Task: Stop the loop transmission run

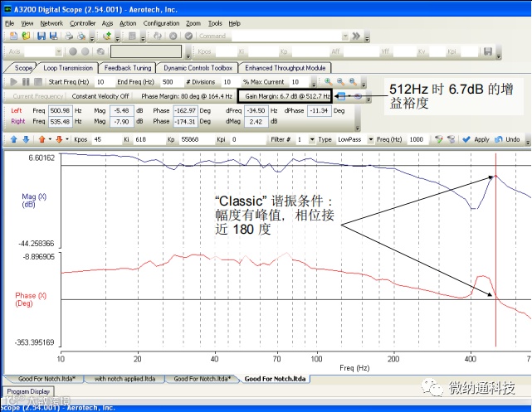Action: 38,82
